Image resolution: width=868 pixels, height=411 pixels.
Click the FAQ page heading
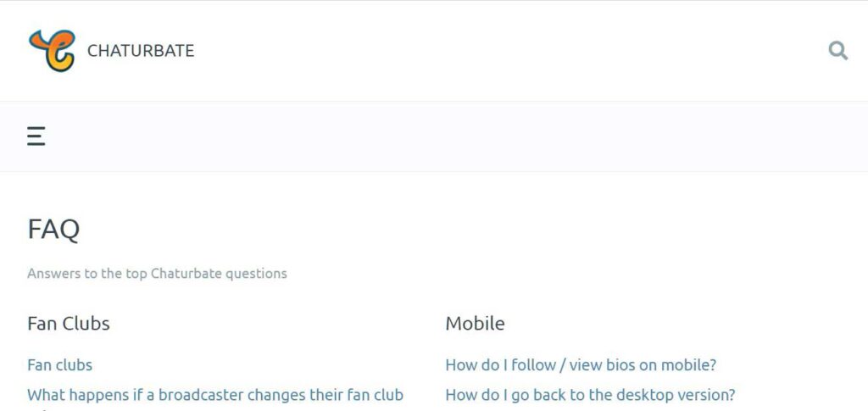coord(53,230)
